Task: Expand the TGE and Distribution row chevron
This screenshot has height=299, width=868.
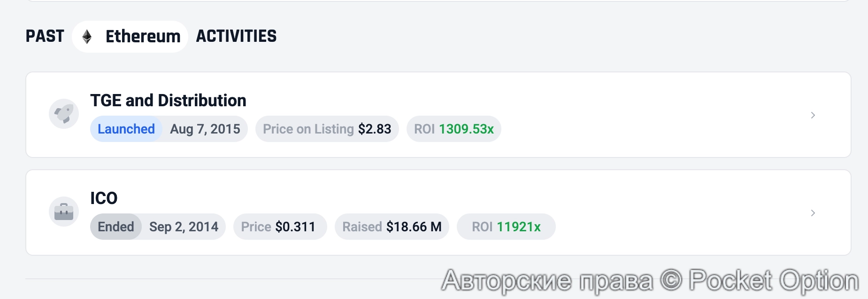Action: (x=813, y=115)
